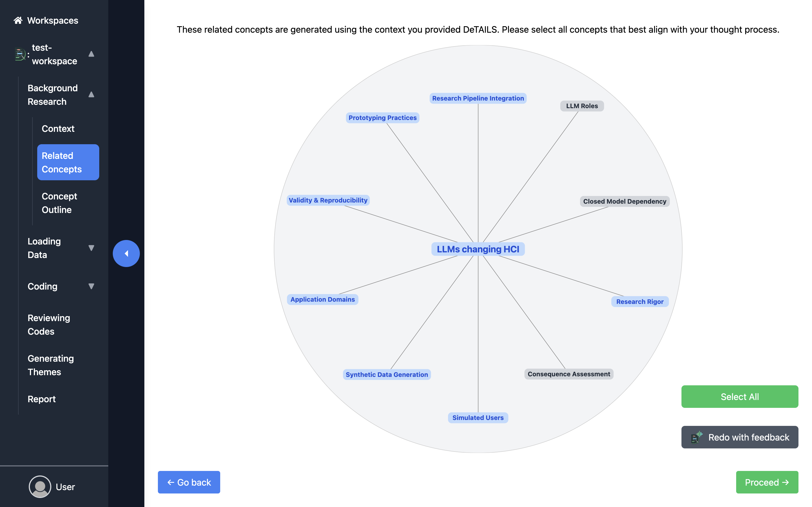
Task: Select the Consequence Assessment concept
Action: coord(569,374)
